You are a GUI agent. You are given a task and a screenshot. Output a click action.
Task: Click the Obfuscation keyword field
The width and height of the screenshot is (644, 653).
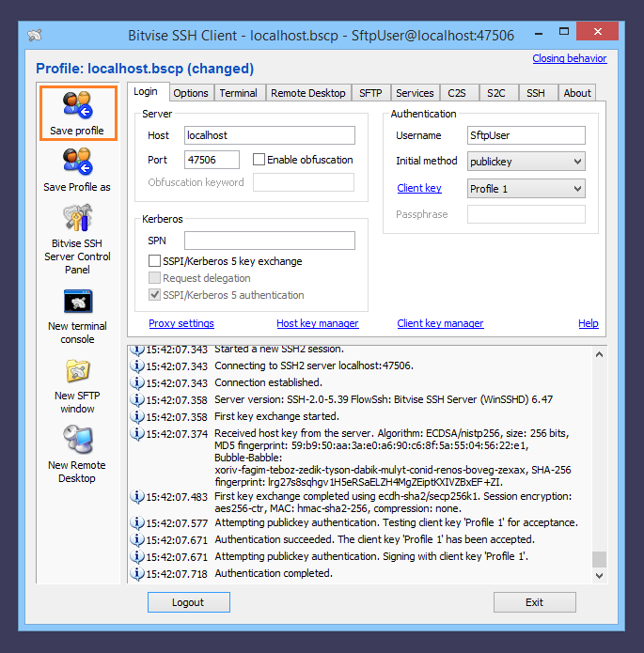point(304,182)
